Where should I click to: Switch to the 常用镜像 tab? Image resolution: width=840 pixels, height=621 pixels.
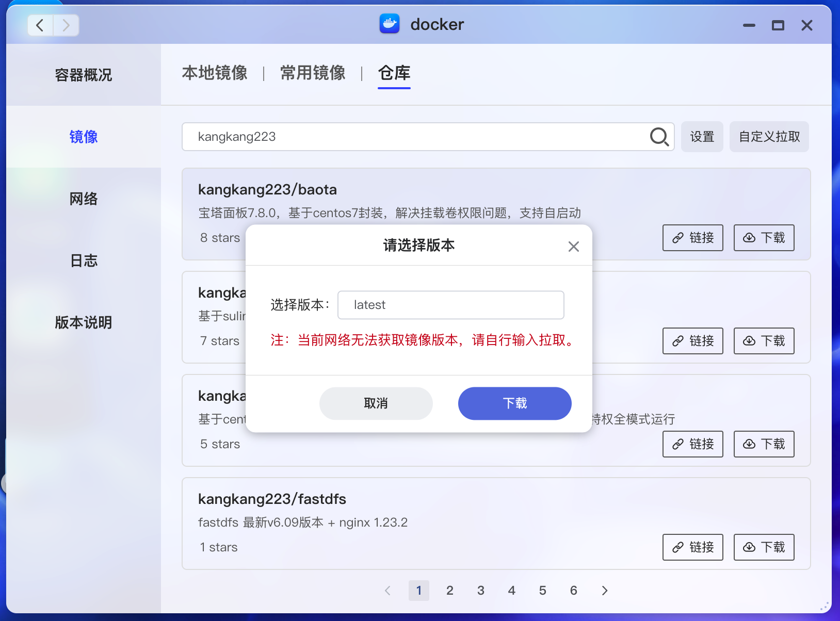[x=313, y=73]
